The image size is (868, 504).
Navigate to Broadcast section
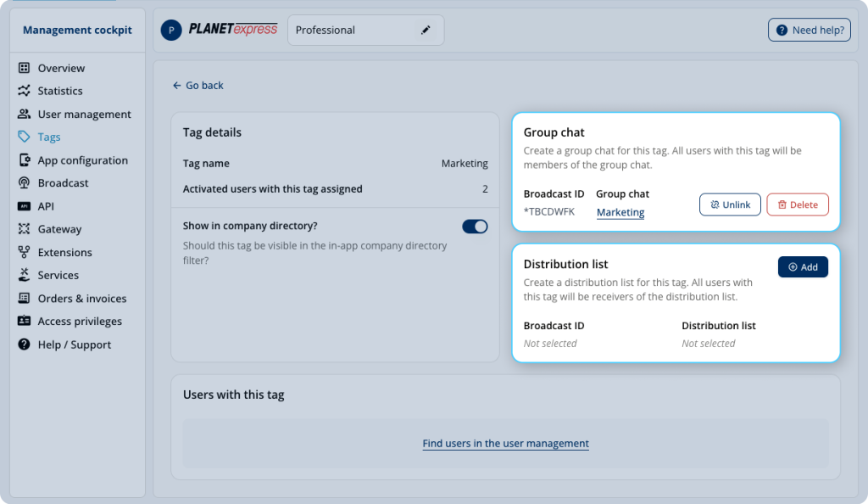pyautogui.click(x=63, y=182)
